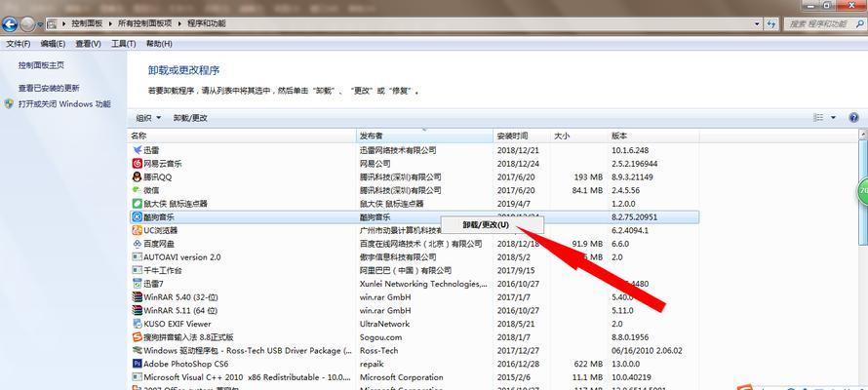Click the 千牛工作台 icon
The image size is (868, 390).
click(138, 270)
